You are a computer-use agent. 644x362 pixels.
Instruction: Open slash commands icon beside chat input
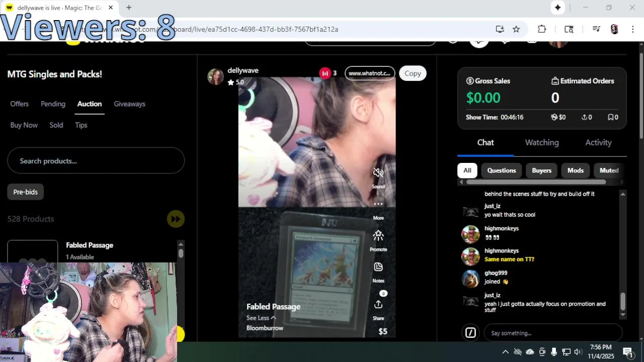click(470, 333)
